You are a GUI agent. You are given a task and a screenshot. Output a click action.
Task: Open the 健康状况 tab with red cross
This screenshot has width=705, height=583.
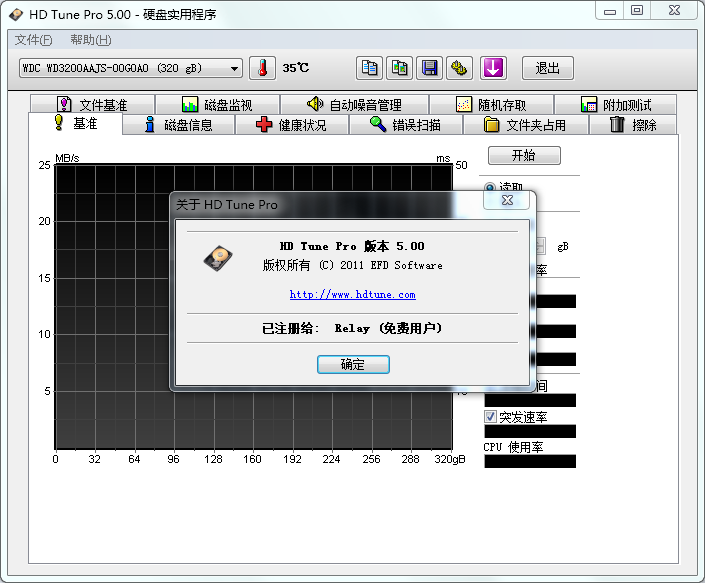coord(291,125)
